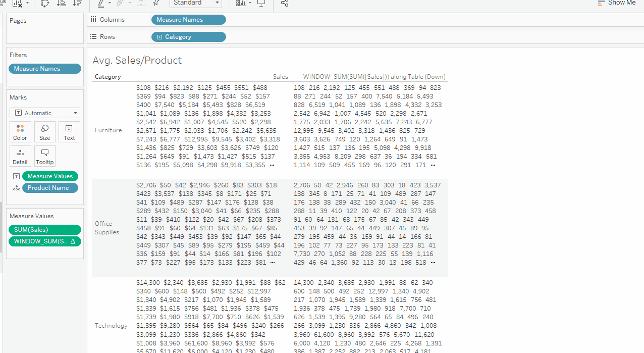Open the Group Members dropdown arrow

[130, 3]
